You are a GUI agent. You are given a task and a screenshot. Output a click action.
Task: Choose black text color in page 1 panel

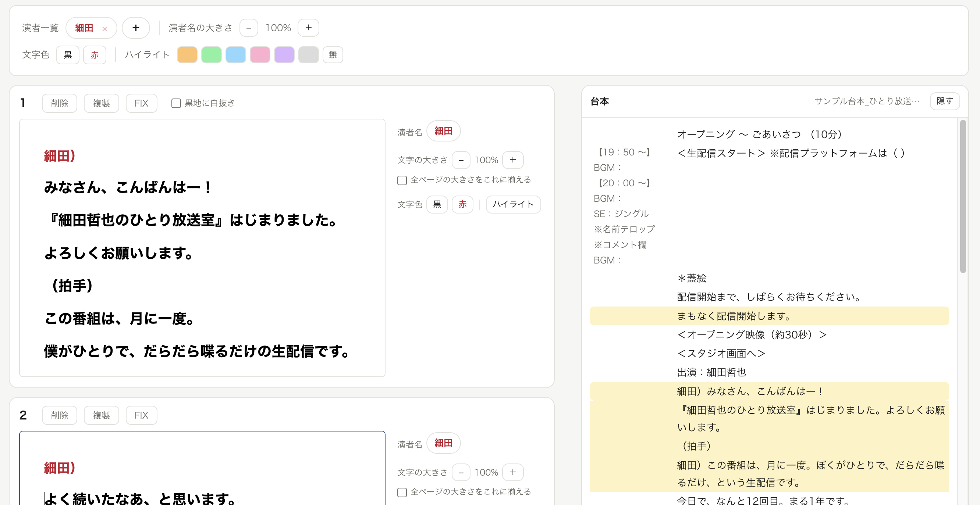(x=437, y=204)
